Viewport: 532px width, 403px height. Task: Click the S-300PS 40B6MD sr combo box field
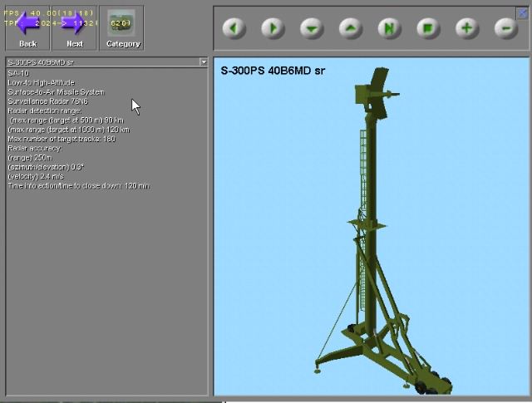point(100,61)
